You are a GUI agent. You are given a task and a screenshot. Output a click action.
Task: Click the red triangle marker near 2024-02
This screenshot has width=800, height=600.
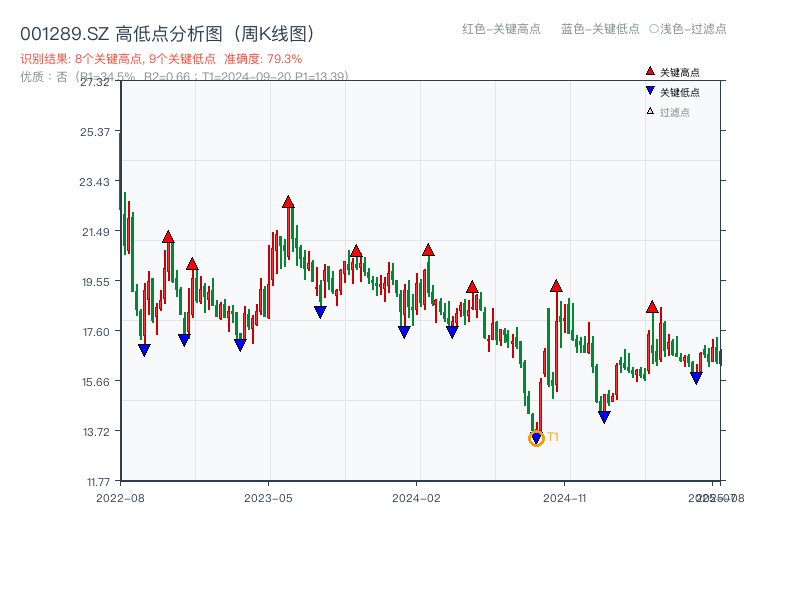428,251
